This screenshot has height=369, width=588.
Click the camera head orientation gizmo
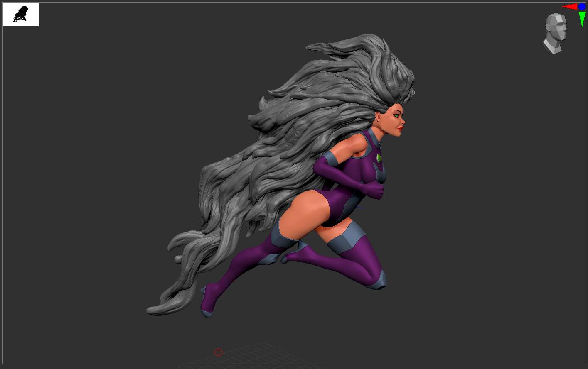[555, 33]
